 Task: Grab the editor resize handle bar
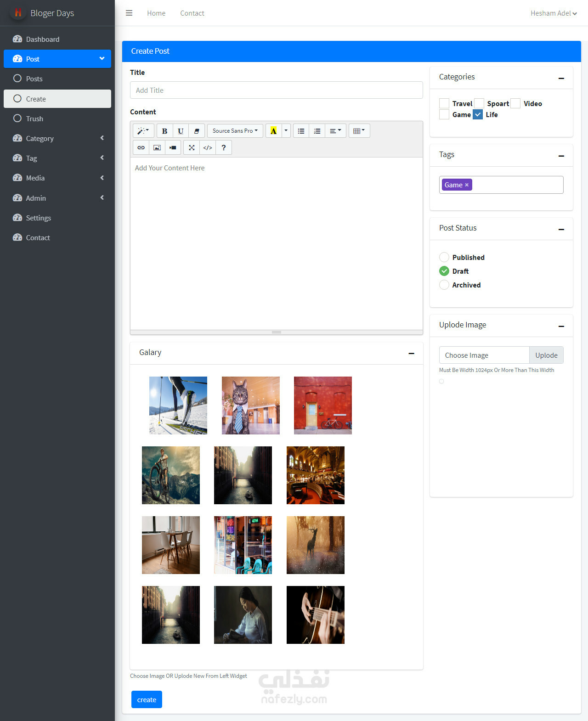[277, 332]
